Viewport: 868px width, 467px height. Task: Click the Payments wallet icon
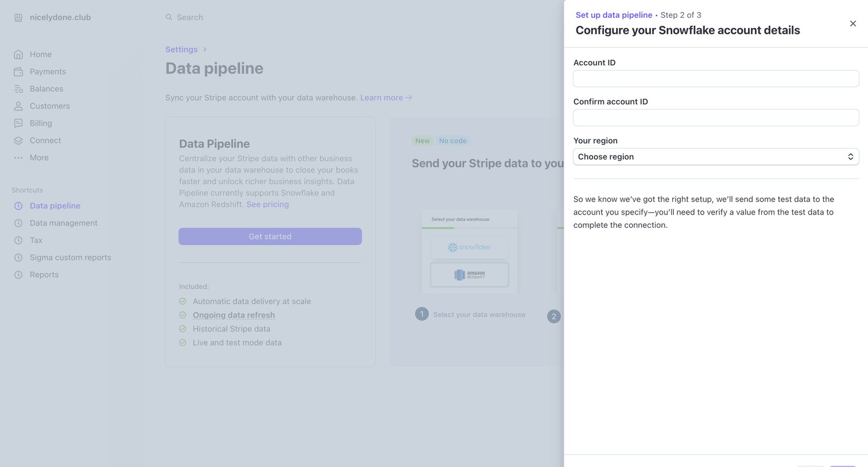tap(18, 72)
